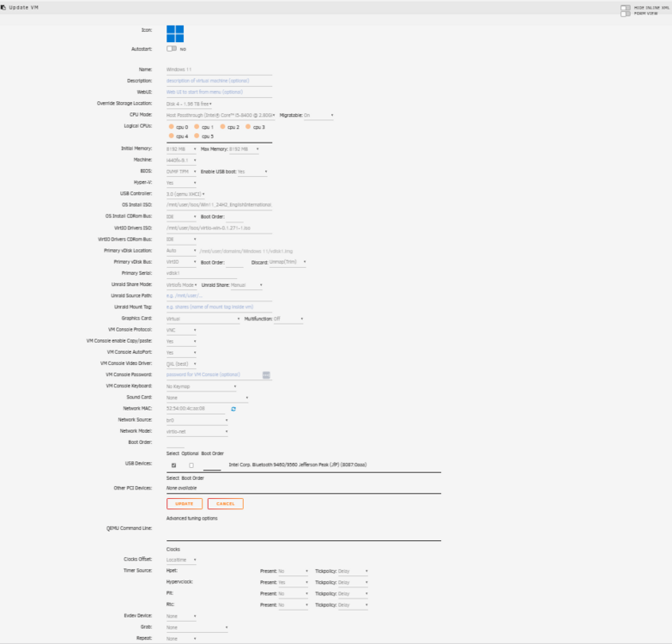
Task: Click the Windows VM icon image
Action: click(x=175, y=33)
